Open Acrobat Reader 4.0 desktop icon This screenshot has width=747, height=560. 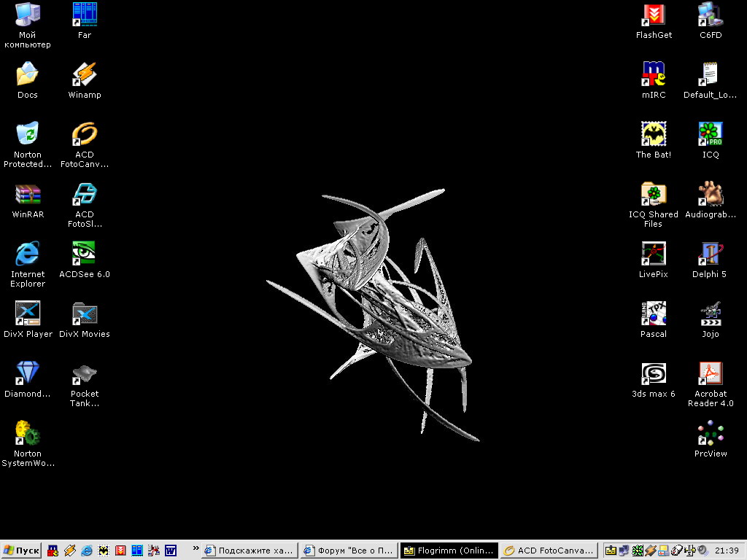pyautogui.click(x=711, y=374)
